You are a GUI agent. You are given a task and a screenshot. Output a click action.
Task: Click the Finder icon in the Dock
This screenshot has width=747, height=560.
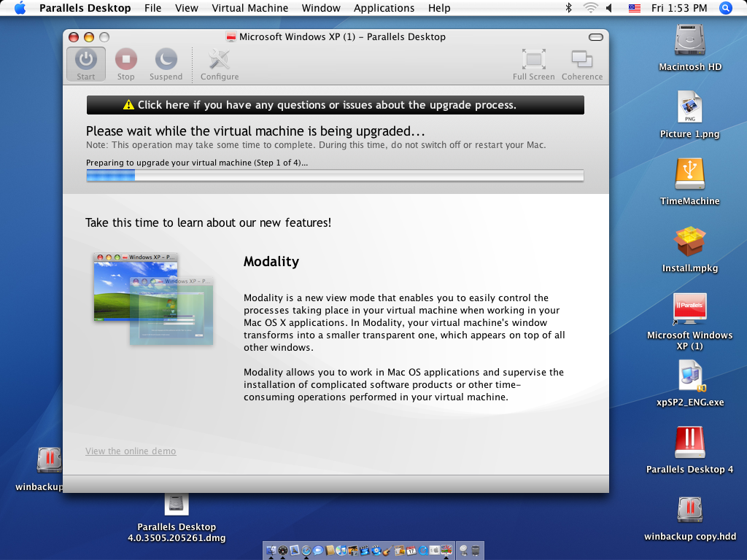(x=271, y=551)
